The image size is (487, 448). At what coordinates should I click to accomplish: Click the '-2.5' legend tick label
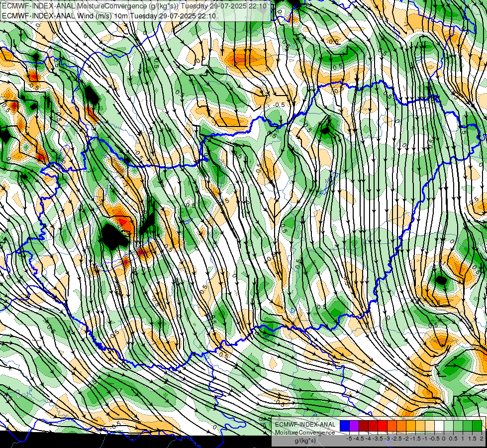[x=397, y=439]
